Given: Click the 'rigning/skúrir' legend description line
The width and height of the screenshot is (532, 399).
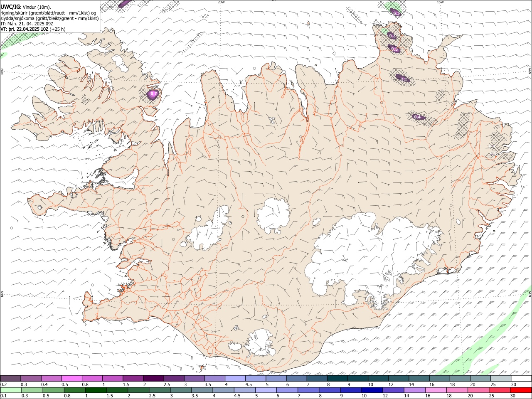Looking at the screenshot, I should [x=48, y=13].
